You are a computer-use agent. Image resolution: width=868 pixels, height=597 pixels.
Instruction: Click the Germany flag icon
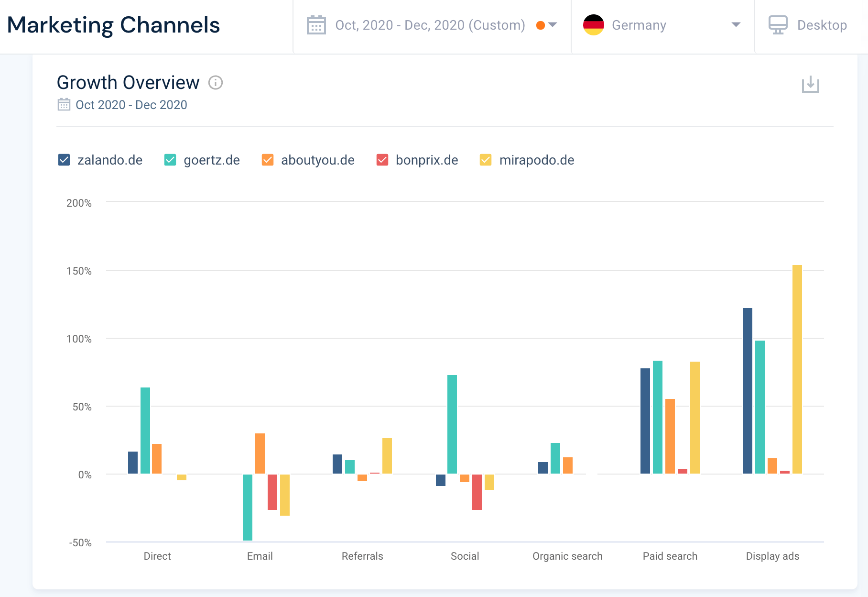tap(593, 25)
